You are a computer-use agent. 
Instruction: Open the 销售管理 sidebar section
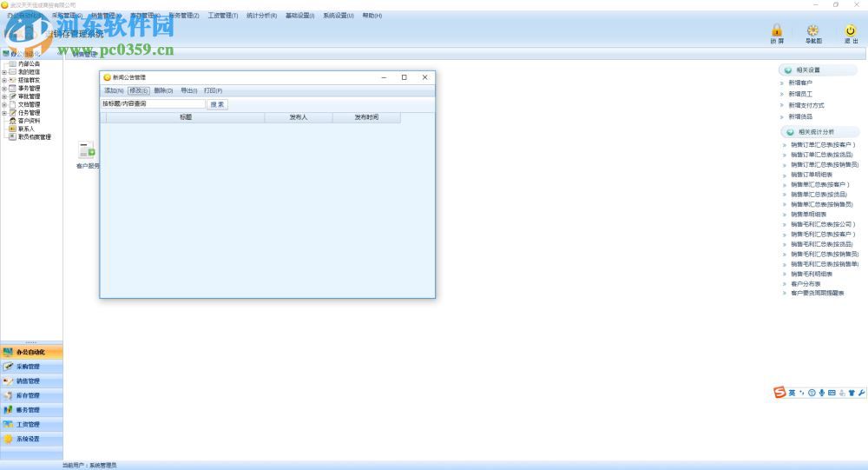tap(31, 381)
